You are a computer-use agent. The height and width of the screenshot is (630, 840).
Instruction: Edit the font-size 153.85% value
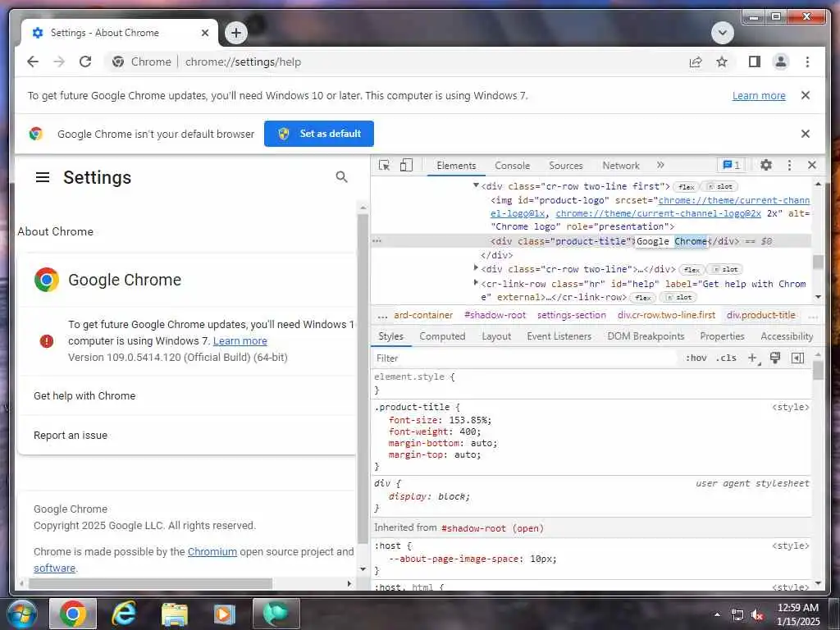point(469,420)
